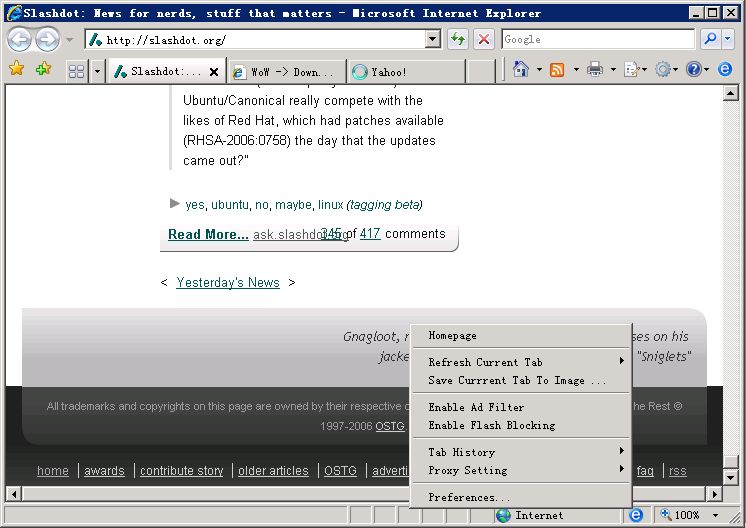Screen dimensions: 746x528
Task: Click the red Stop loading button
Action: pyautogui.click(x=483, y=39)
